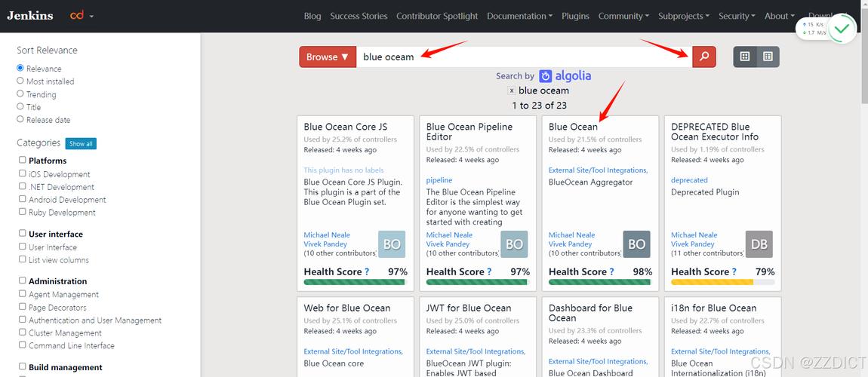Click the DB avatar on DEPRECATED card

tap(759, 244)
